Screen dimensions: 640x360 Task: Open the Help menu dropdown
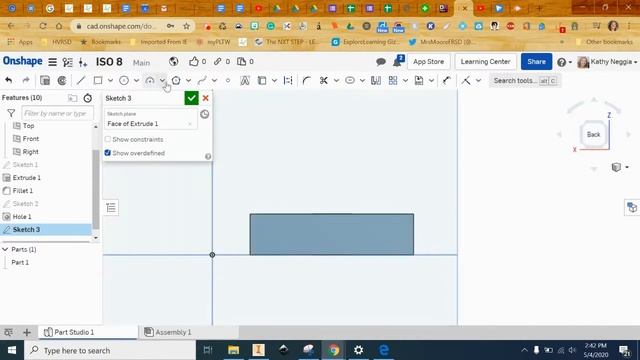tap(564, 62)
